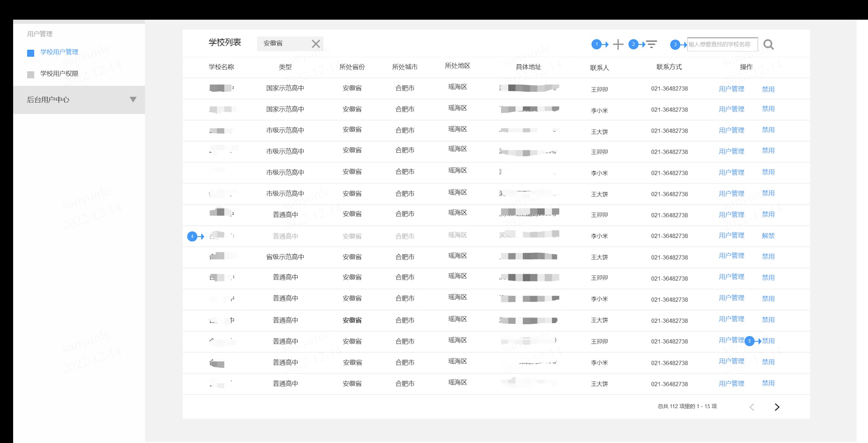The width and height of the screenshot is (868, 443).
Task: Click pagination text 总共 112 项里的 1 - 15 项
Action: [x=687, y=406]
